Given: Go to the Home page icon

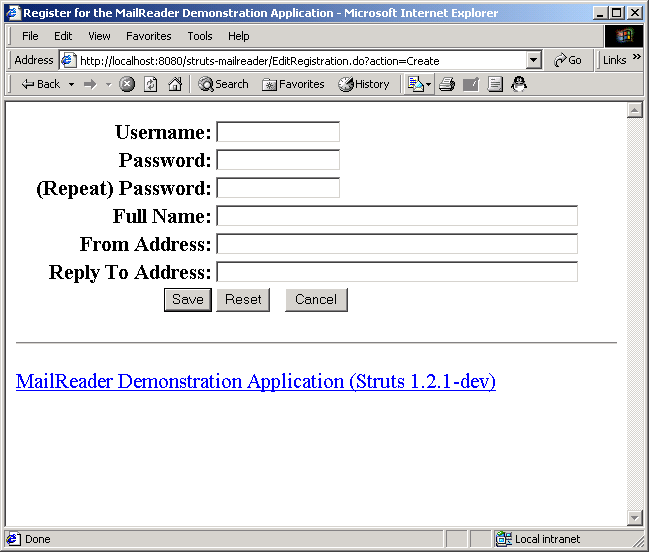Looking at the screenshot, I should pos(175,84).
